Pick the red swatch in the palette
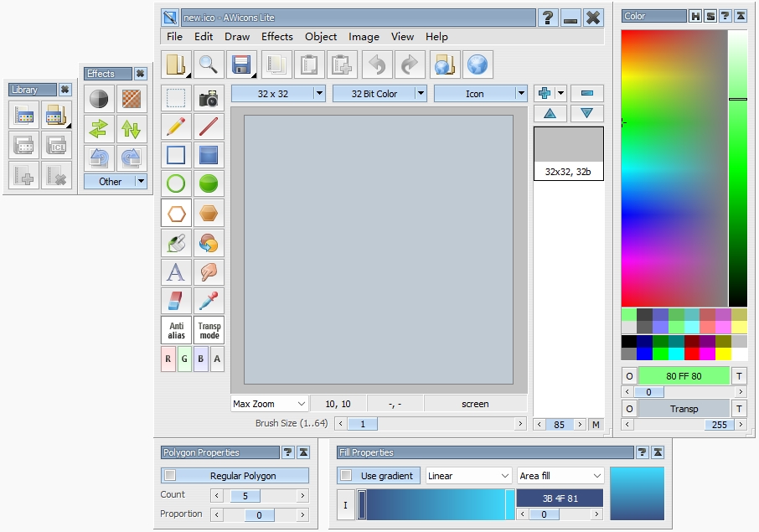 pos(692,354)
